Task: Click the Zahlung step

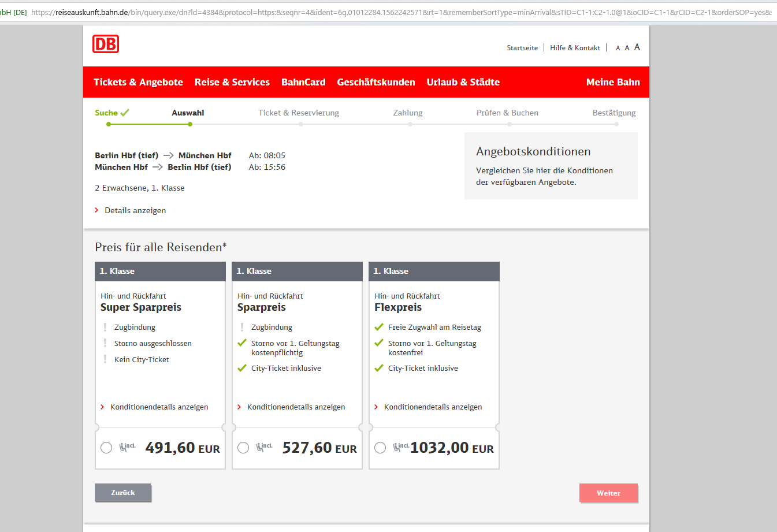Action: pos(408,113)
